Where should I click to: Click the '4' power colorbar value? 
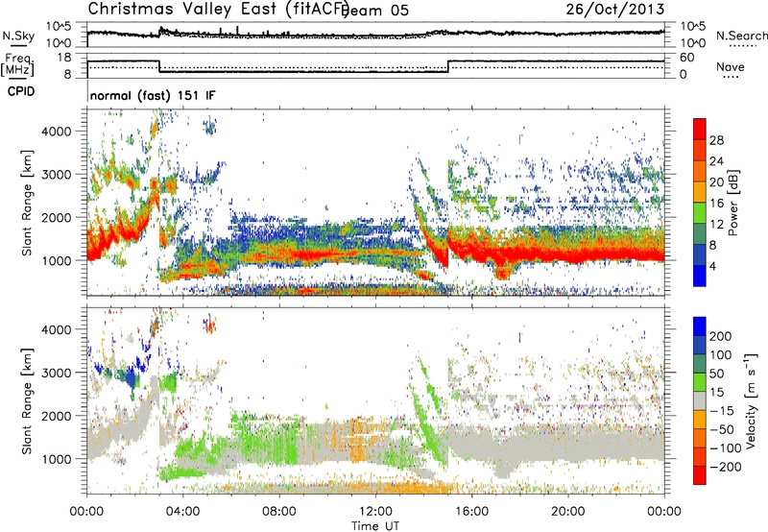pos(712,267)
